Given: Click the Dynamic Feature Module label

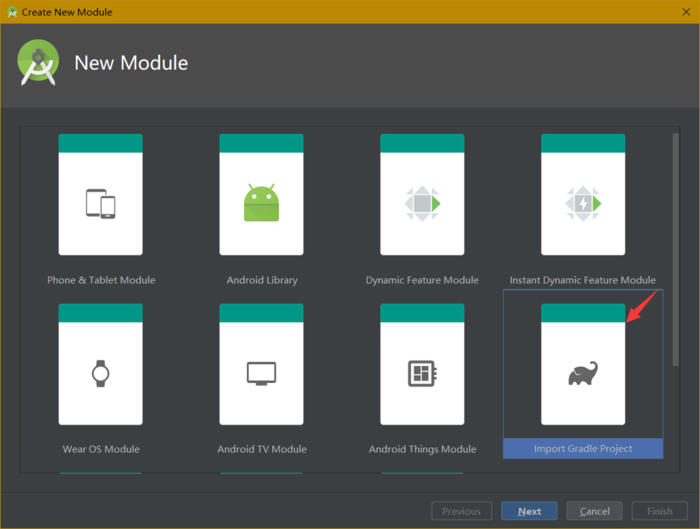Looking at the screenshot, I should click(x=422, y=280).
